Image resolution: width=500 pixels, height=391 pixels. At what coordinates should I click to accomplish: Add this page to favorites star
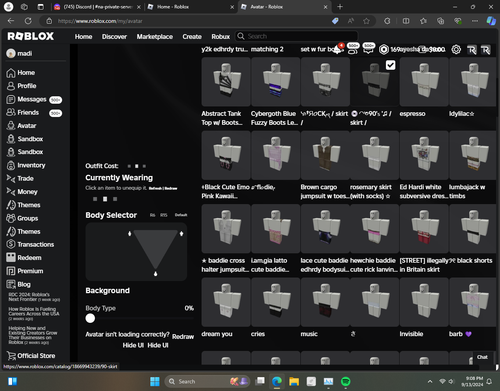coord(366,21)
